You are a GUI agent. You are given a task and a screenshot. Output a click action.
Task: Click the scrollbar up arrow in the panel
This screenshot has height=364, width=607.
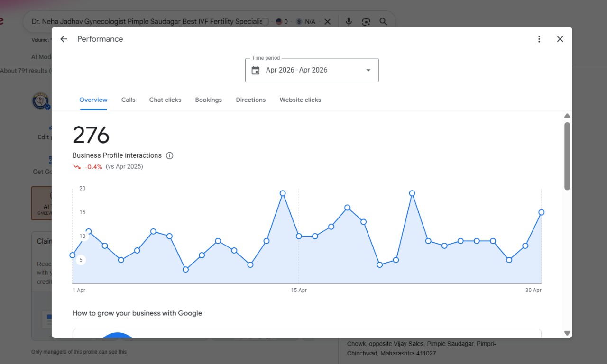567,116
